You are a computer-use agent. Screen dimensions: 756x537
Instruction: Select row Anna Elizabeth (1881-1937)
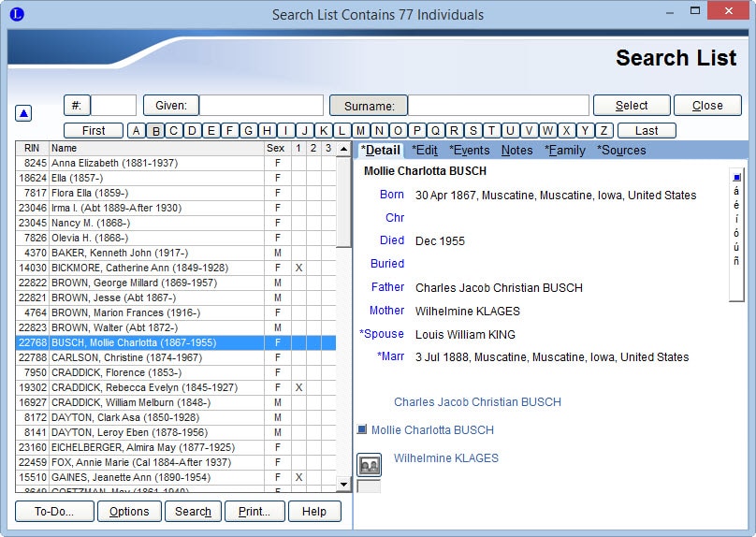tap(176, 163)
